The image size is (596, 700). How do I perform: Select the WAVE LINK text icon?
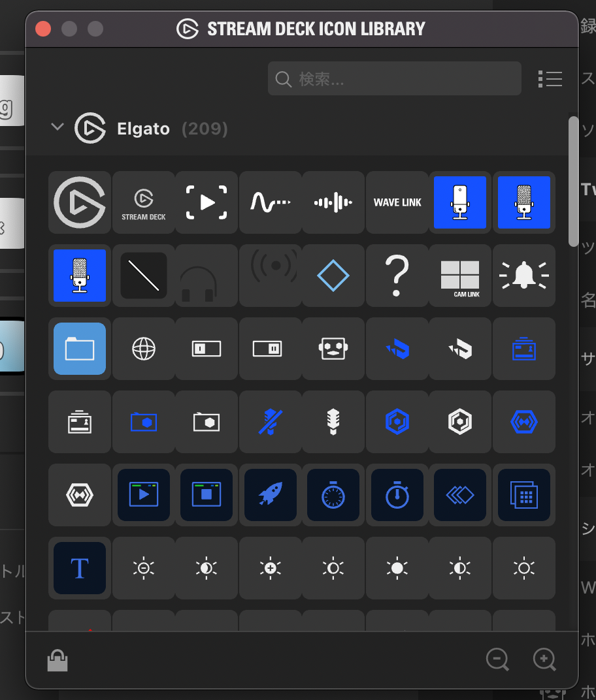(x=397, y=202)
